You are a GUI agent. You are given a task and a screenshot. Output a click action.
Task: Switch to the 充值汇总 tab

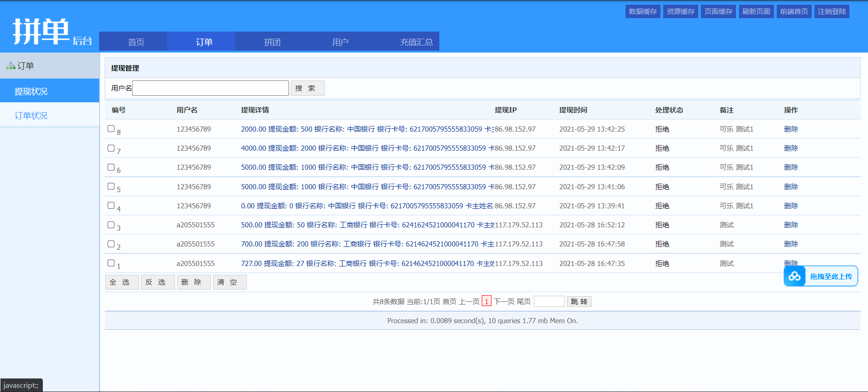(405, 41)
